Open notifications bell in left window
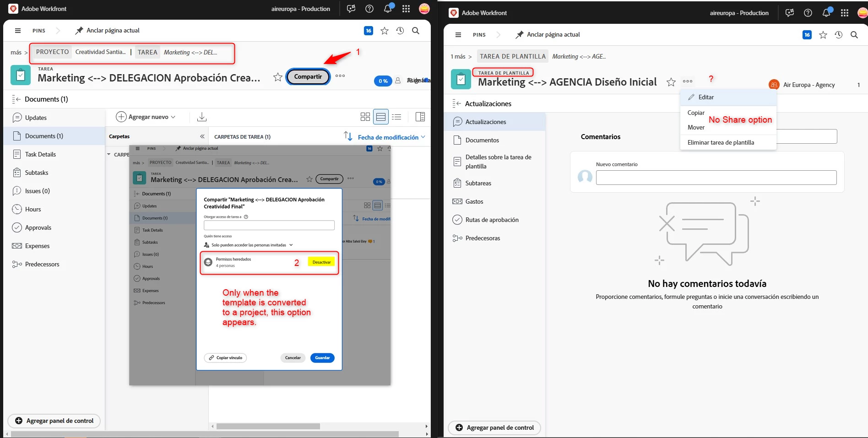This screenshot has height=438, width=868. point(388,9)
